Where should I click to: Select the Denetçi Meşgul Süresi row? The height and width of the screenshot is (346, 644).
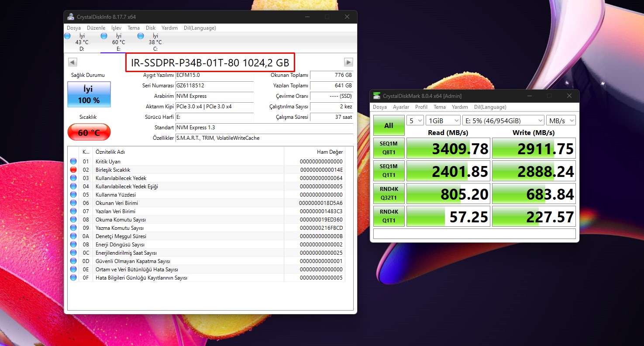(206, 236)
